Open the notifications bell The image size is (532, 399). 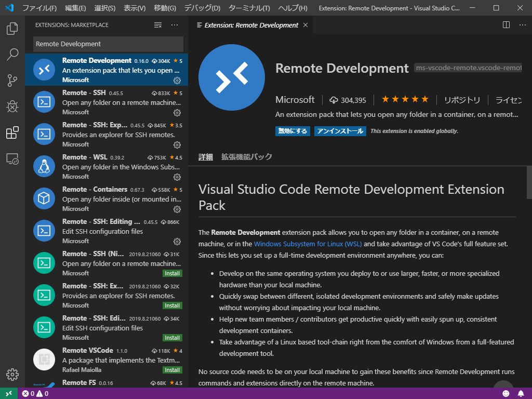coord(521,394)
